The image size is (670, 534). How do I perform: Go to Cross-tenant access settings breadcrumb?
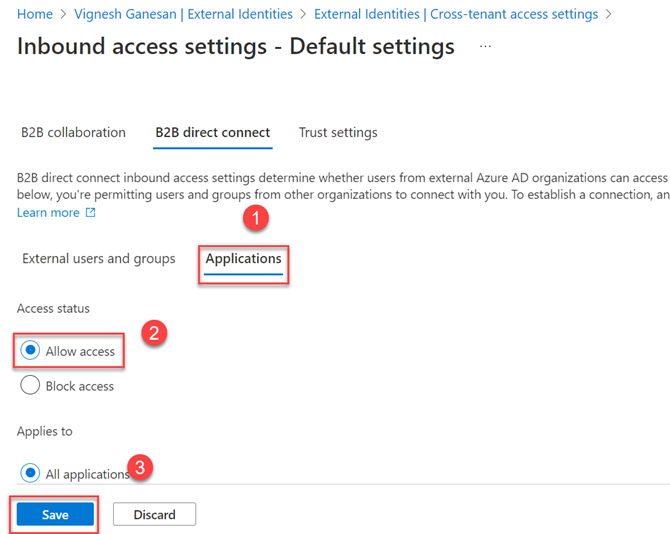[x=455, y=14]
